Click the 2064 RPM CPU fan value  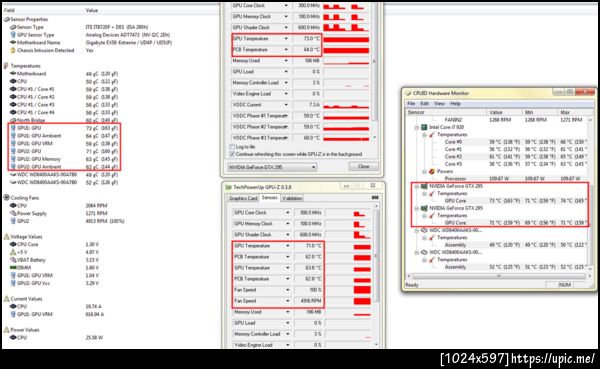click(x=96, y=206)
